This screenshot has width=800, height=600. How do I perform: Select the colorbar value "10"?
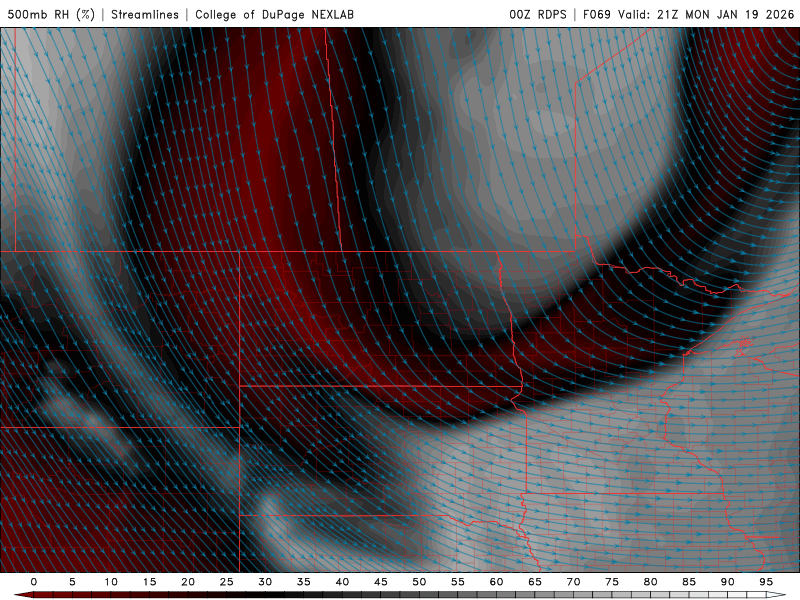coord(111,582)
